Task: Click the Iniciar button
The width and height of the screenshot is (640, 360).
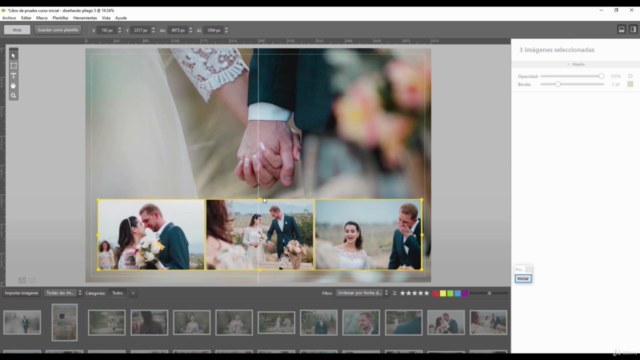Action: tap(523, 278)
